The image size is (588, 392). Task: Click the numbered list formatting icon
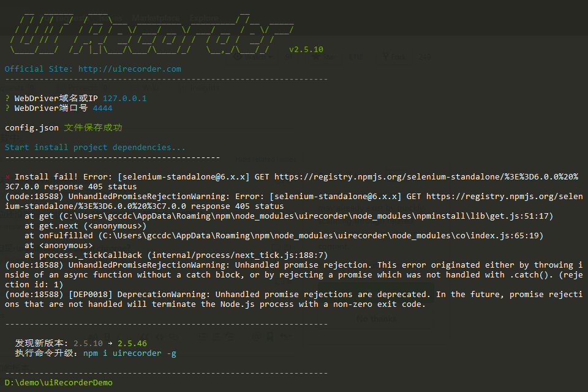tap(216, 336)
